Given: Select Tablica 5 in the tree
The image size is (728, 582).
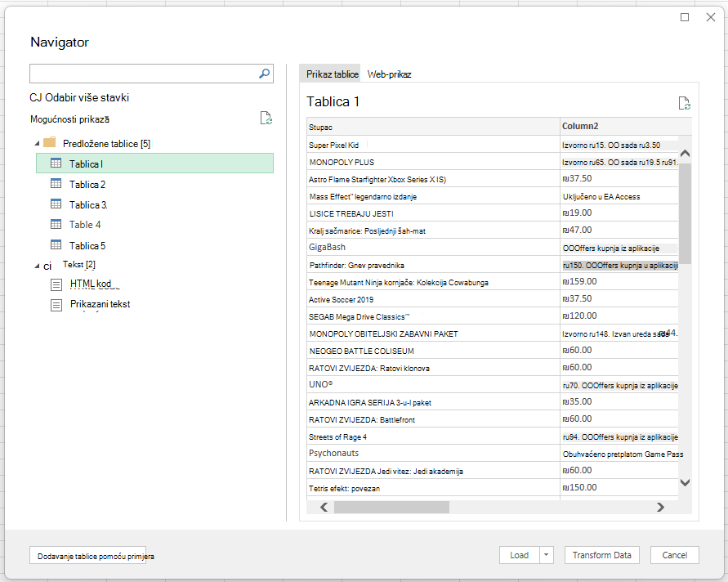Looking at the screenshot, I should [87, 246].
